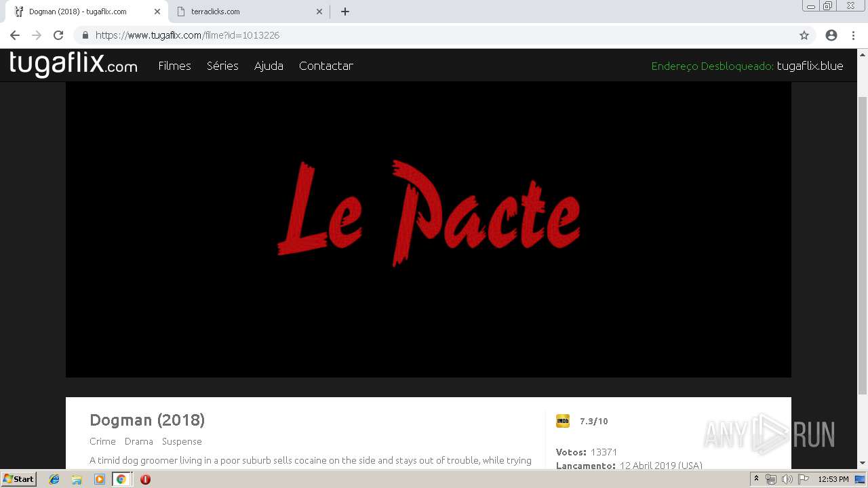The image size is (868, 488).
Task: Click the Votos 13371 text
Action: pyautogui.click(x=587, y=452)
